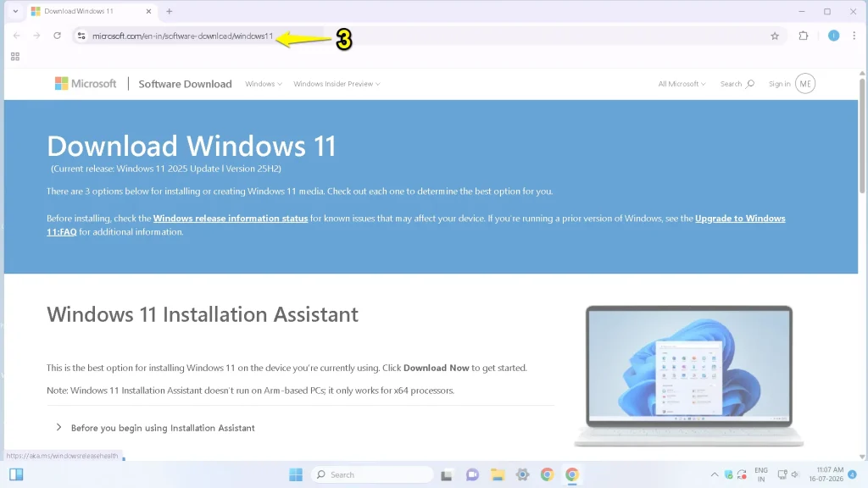
Task: Open the Teams chat taskbar icon
Action: [x=472, y=474]
